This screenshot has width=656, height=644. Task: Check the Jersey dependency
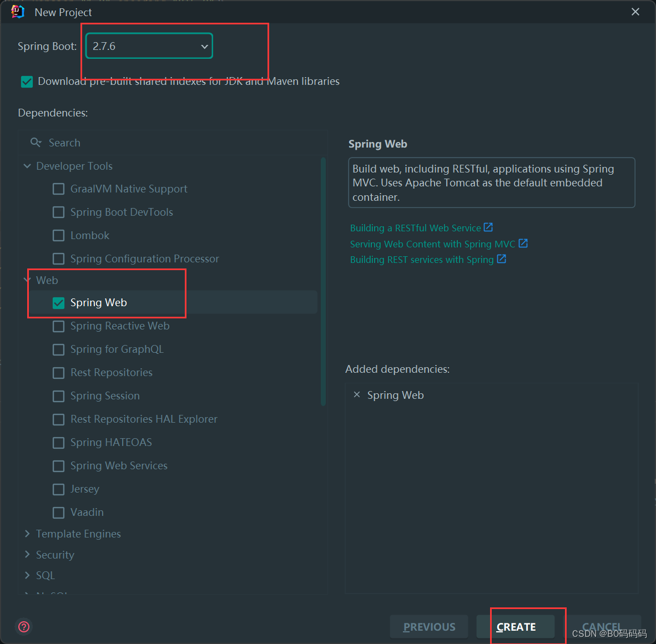[x=59, y=489]
